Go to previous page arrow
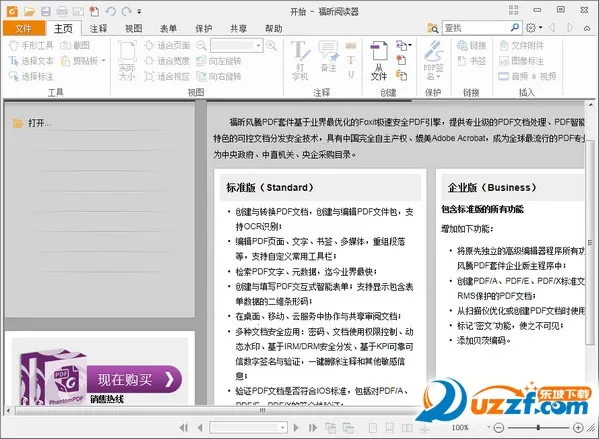 tap(200, 428)
